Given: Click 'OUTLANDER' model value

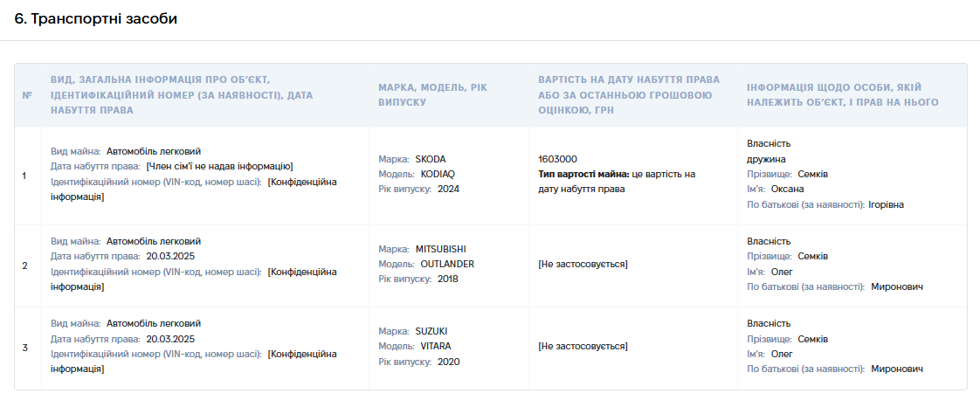Looking at the screenshot, I should coord(447,264).
